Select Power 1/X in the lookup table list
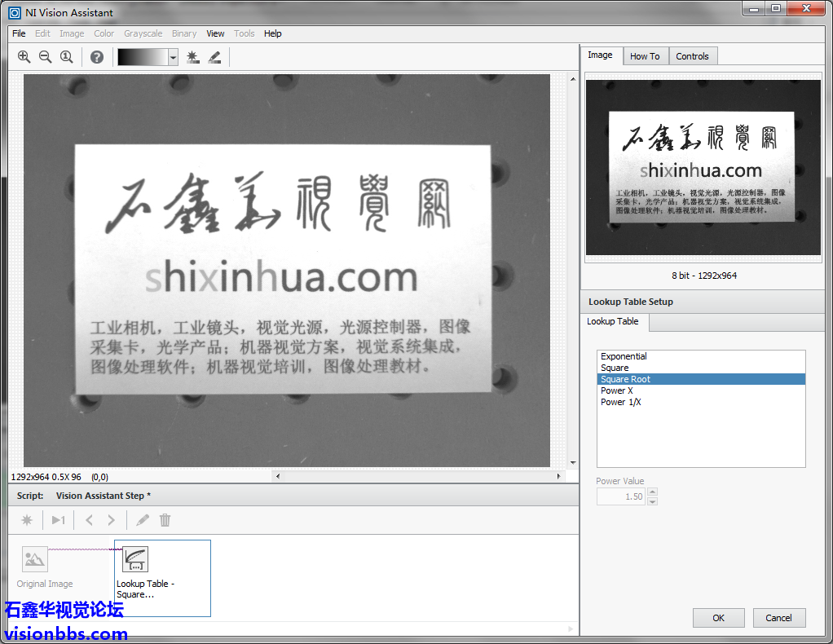The height and width of the screenshot is (644, 833). [x=620, y=402]
